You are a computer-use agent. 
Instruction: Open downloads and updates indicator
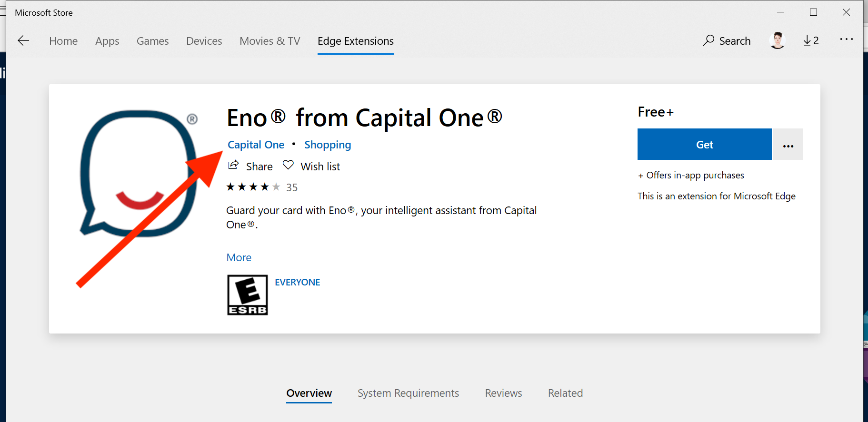pyautogui.click(x=811, y=41)
